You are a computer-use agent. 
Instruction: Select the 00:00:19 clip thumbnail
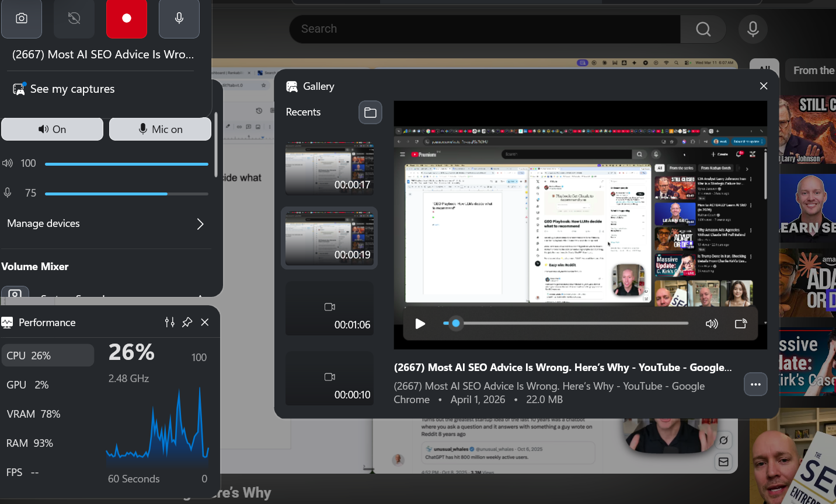(x=329, y=238)
